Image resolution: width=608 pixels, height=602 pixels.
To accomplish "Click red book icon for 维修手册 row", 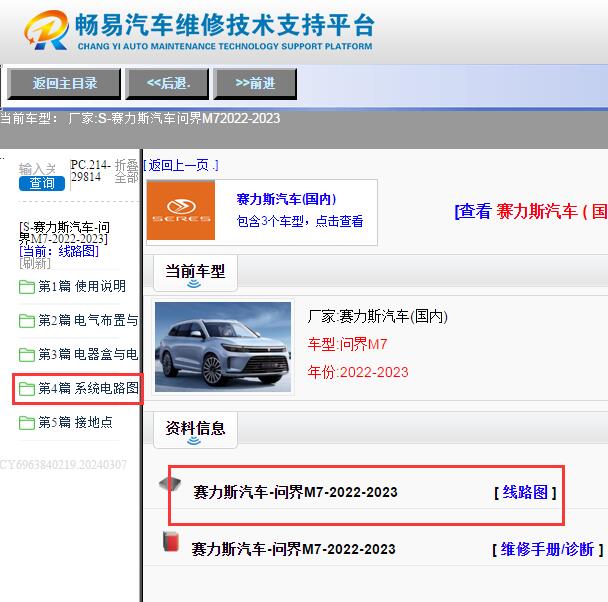I will (171, 542).
